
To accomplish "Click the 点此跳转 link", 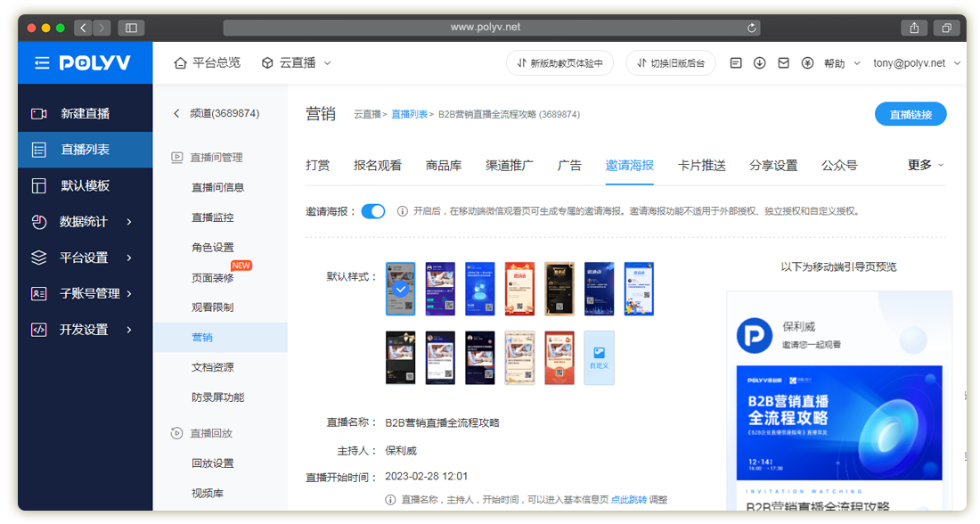I will pos(628,500).
